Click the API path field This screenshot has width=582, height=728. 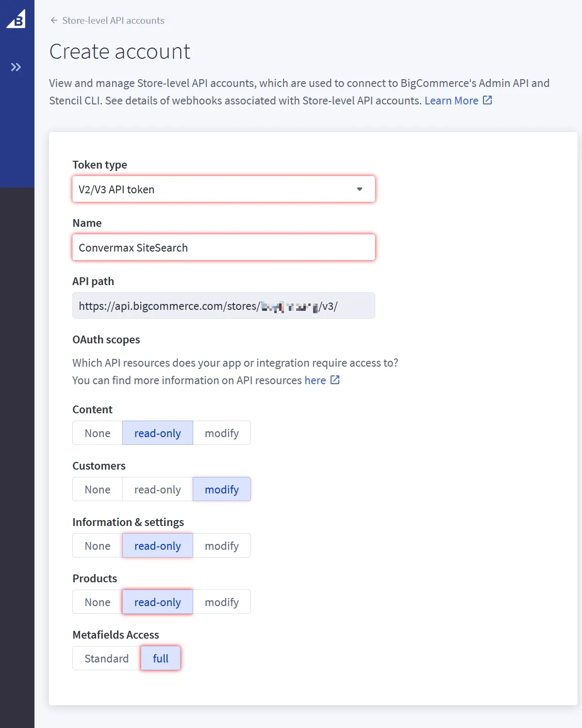point(223,305)
